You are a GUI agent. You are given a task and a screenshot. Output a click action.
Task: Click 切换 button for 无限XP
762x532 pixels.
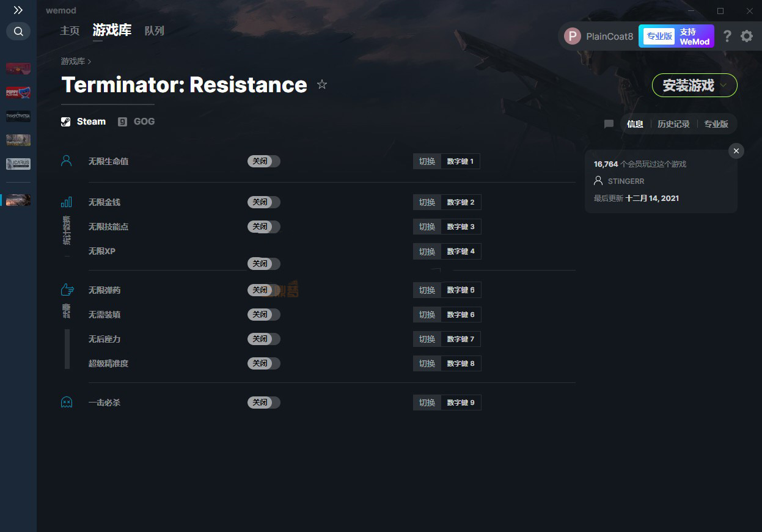(427, 251)
